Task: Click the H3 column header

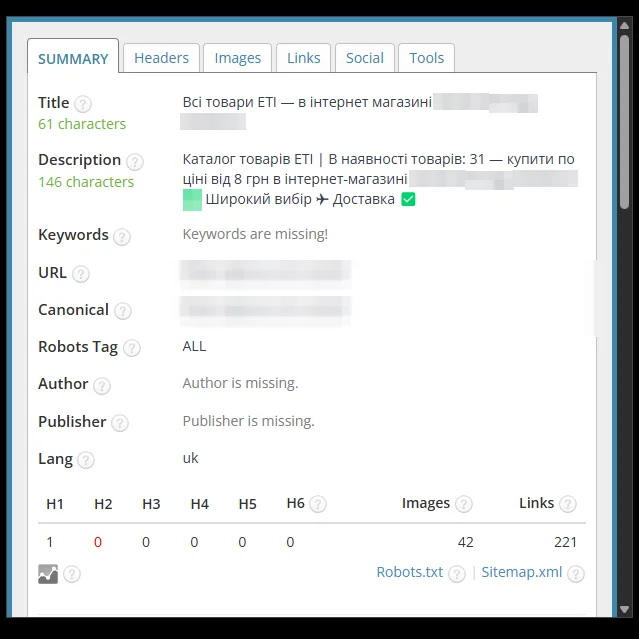Action: (151, 504)
